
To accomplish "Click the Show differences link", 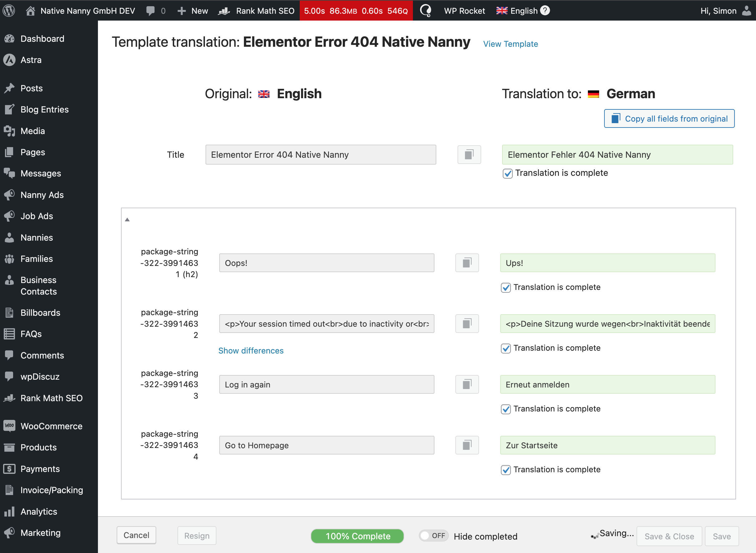I will 251,350.
